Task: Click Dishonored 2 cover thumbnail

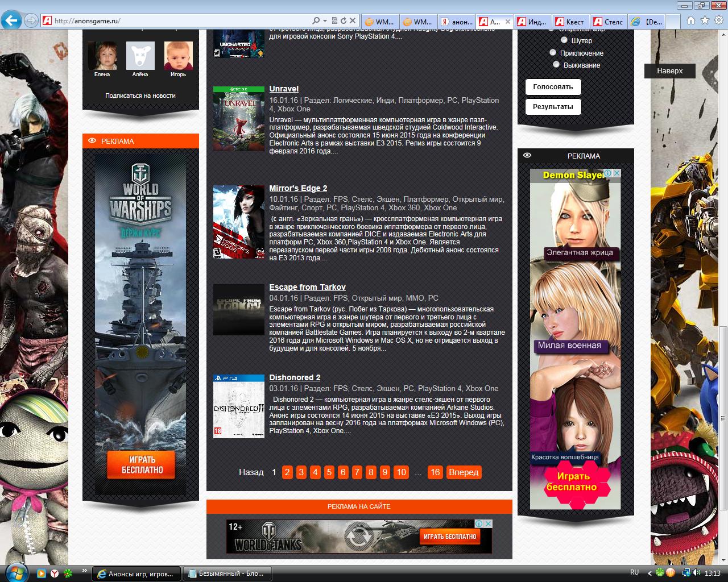Action: [x=239, y=406]
